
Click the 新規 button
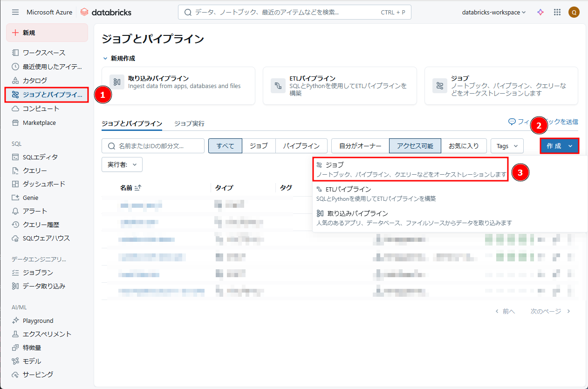point(47,33)
